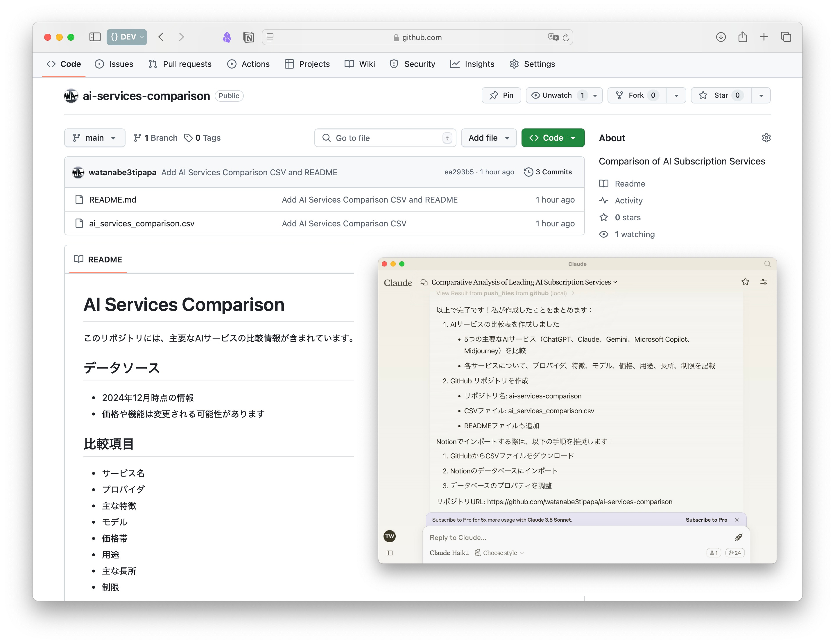Viewport: 835px width, 644px height.
Task: Toggle the Claude sidebar panel icon
Action: tap(390, 553)
